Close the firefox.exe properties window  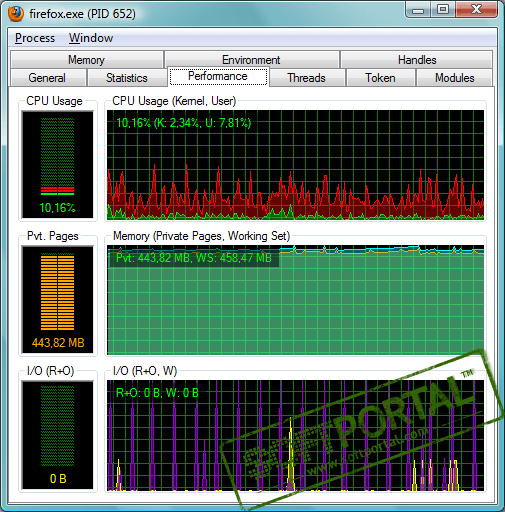point(476,10)
